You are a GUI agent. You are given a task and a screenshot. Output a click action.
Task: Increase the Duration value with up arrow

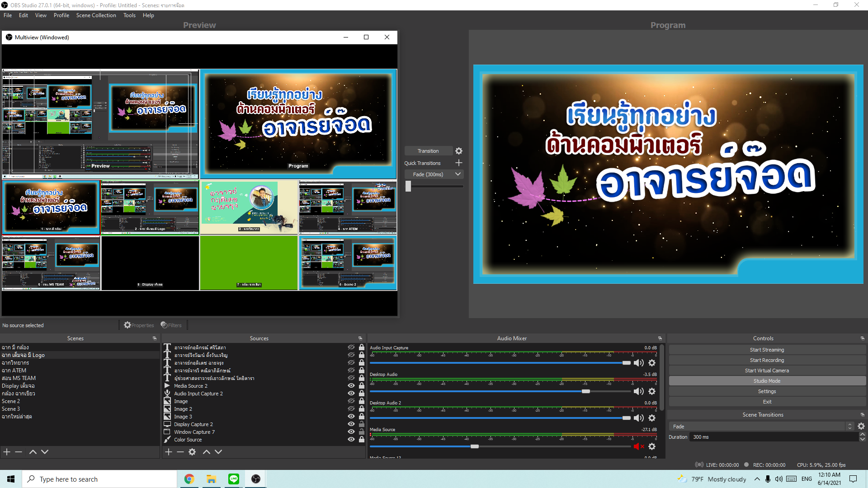862,435
